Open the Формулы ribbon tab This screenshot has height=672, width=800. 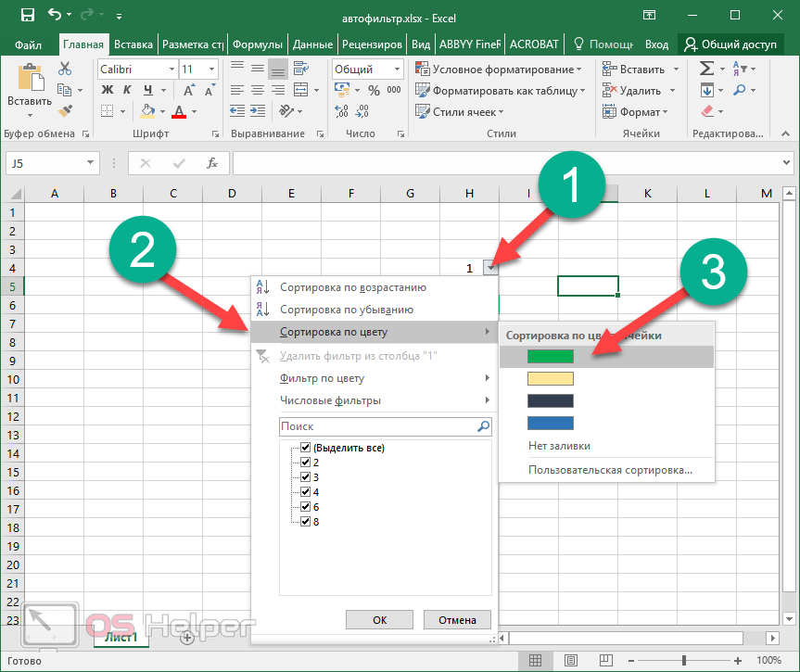coord(258,44)
